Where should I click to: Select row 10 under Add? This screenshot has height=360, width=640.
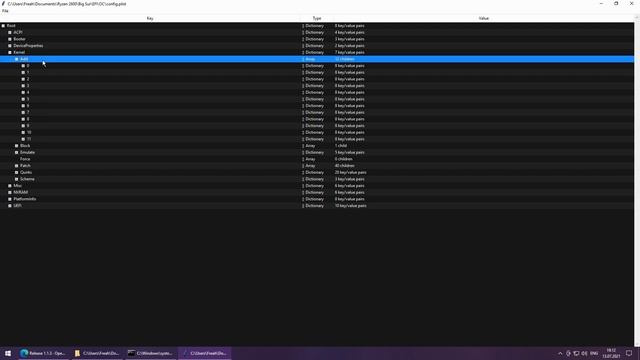tap(317, 132)
